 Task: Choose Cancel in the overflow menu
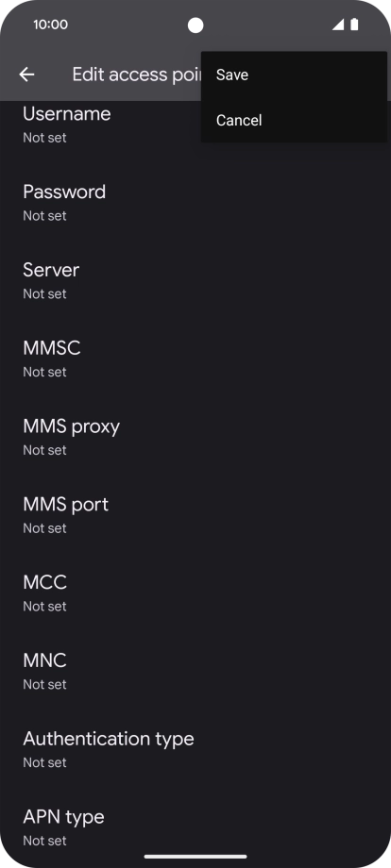coord(294,120)
